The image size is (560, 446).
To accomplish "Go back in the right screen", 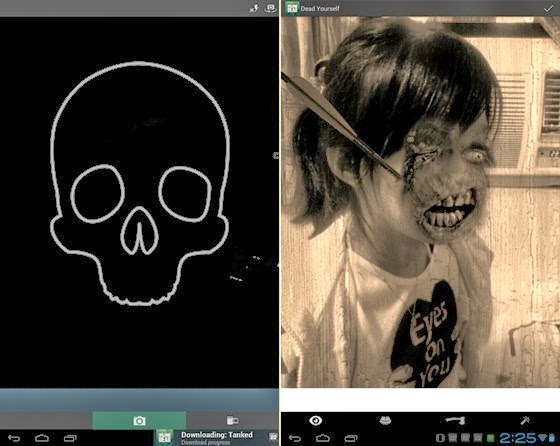I will pyautogui.click(x=295, y=438).
